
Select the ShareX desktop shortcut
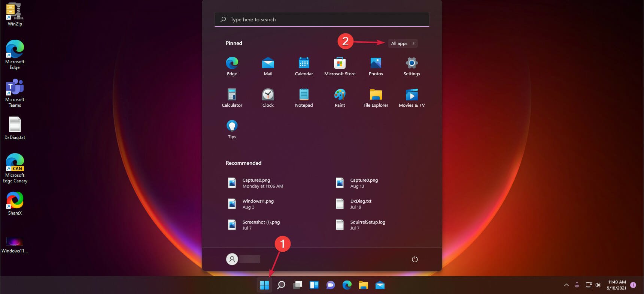pos(15,203)
